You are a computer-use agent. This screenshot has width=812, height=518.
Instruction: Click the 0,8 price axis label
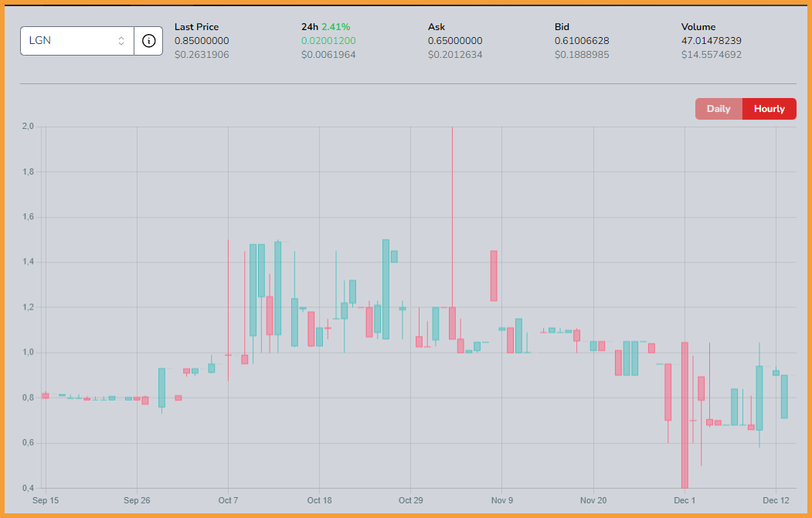coord(28,398)
